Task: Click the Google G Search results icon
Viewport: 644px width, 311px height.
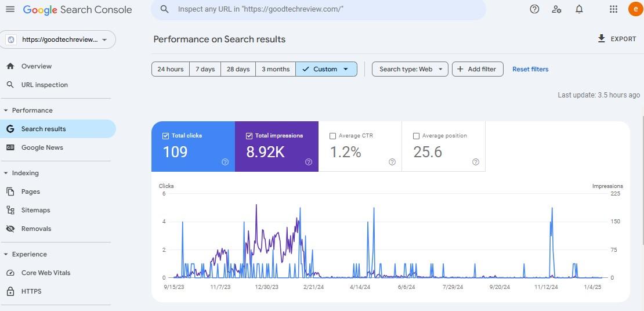Action: [10, 129]
